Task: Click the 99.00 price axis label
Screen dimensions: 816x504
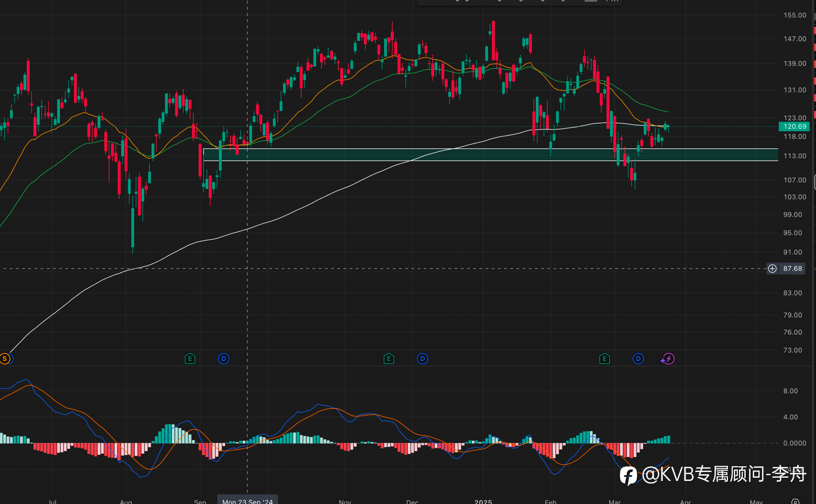Action: pos(792,215)
